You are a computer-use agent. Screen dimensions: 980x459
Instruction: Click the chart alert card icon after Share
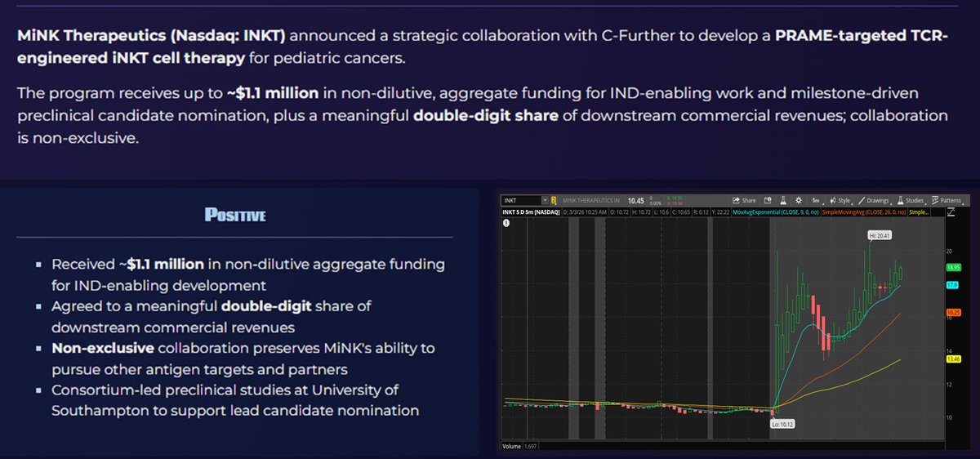(768, 200)
